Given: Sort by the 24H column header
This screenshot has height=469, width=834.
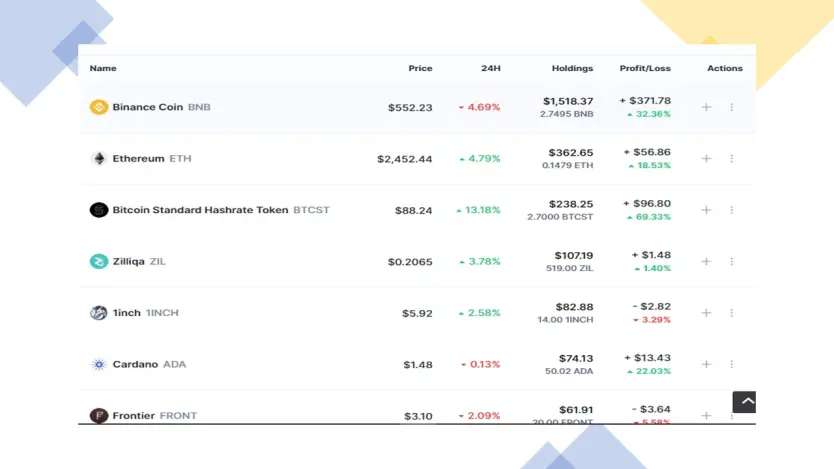Looking at the screenshot, I should pos(490,68).
